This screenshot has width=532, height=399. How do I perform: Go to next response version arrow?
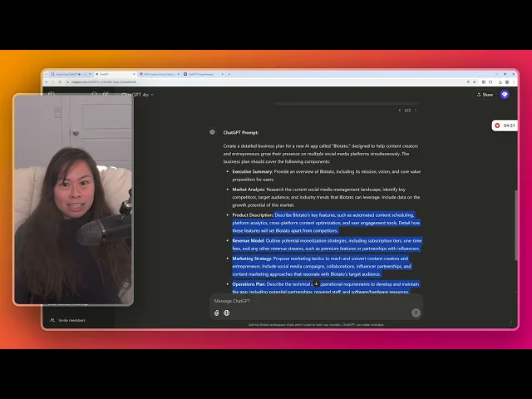click(x=416, y=111)
